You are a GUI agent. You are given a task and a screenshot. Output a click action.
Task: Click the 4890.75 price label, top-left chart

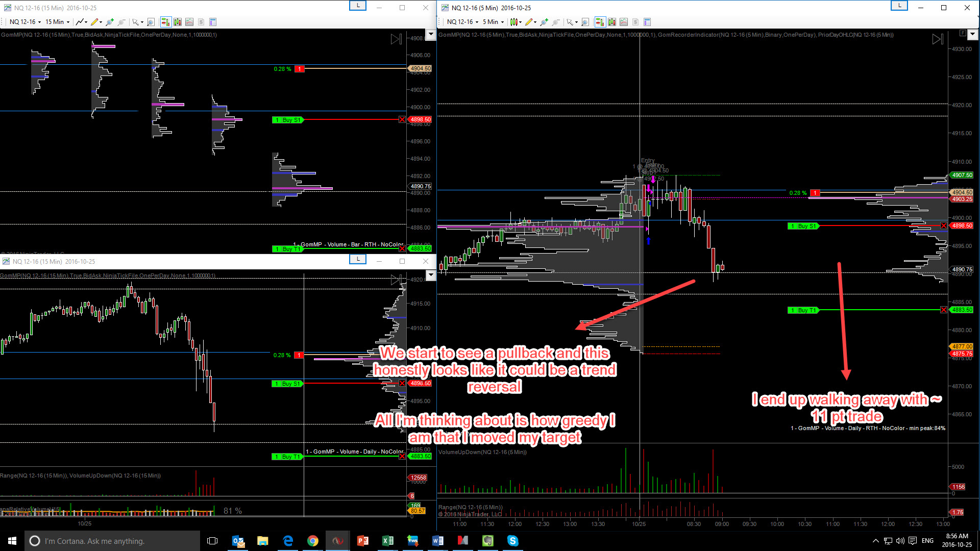point(420,186)
